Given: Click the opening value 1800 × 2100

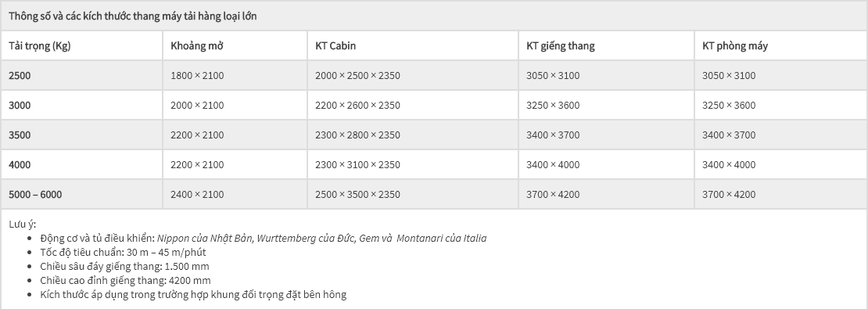Looking at the screenshot, I should 197,76.
